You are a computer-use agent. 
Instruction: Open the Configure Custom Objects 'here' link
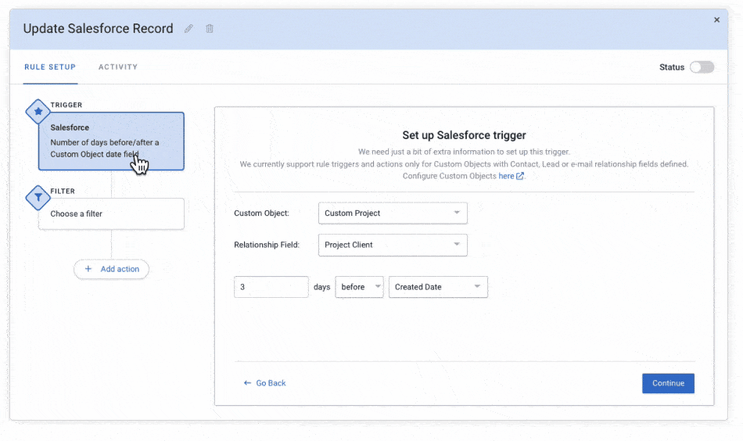coord(506,176)
